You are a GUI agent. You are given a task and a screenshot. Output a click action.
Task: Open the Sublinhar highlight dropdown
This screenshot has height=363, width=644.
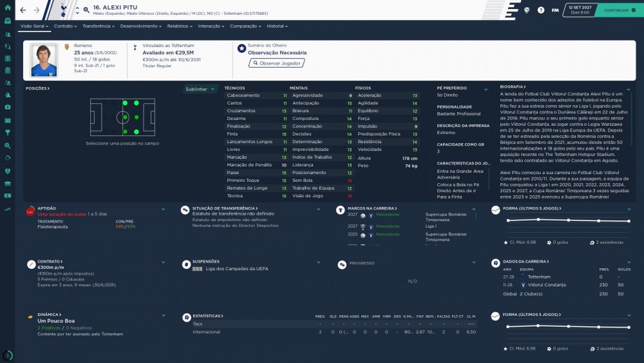pos(200,89)
